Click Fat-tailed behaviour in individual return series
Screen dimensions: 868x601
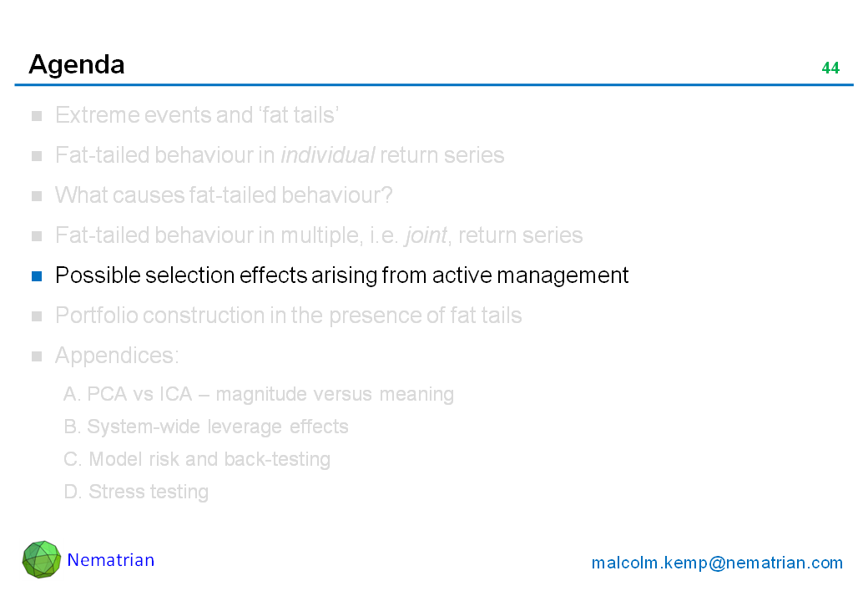click(280, 155)
